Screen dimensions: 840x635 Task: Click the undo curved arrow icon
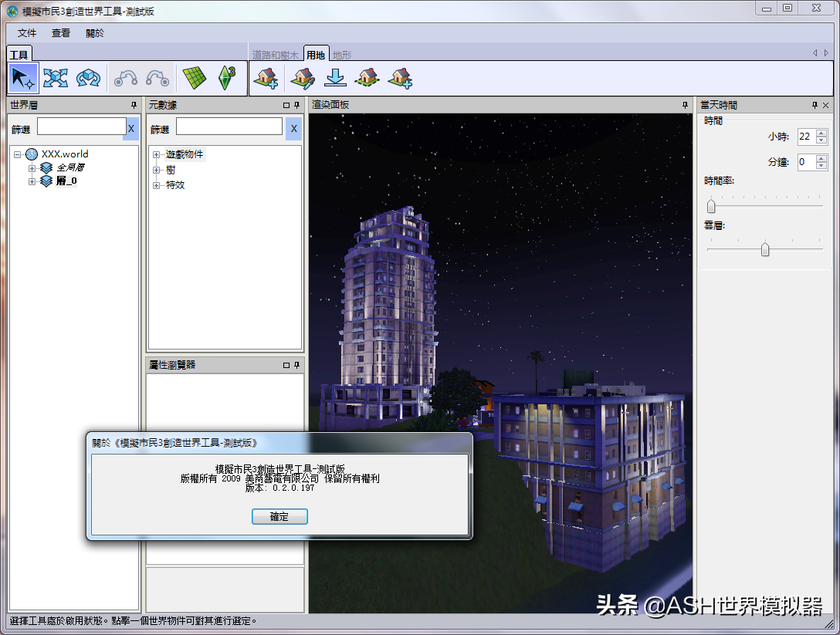[125, 78]
